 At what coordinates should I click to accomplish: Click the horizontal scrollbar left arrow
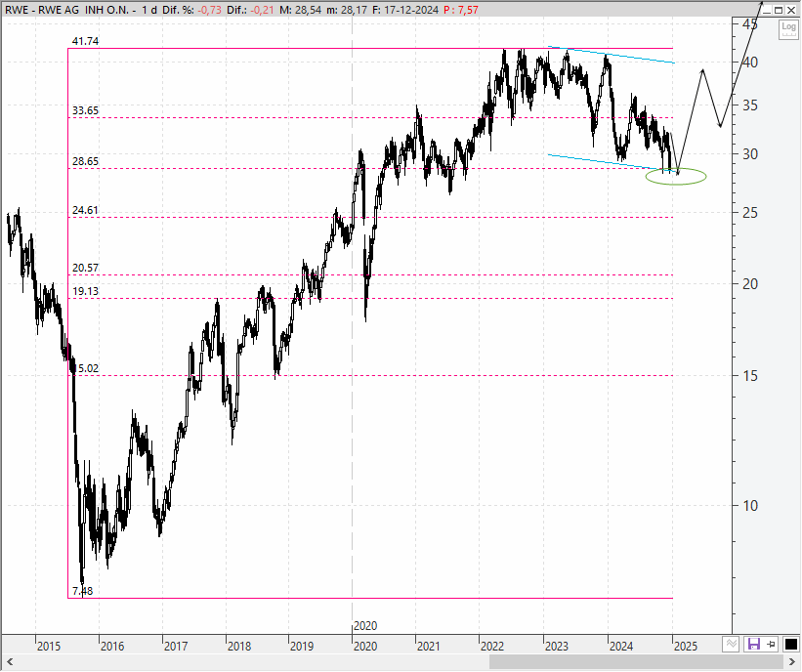(x=9, y=662)
